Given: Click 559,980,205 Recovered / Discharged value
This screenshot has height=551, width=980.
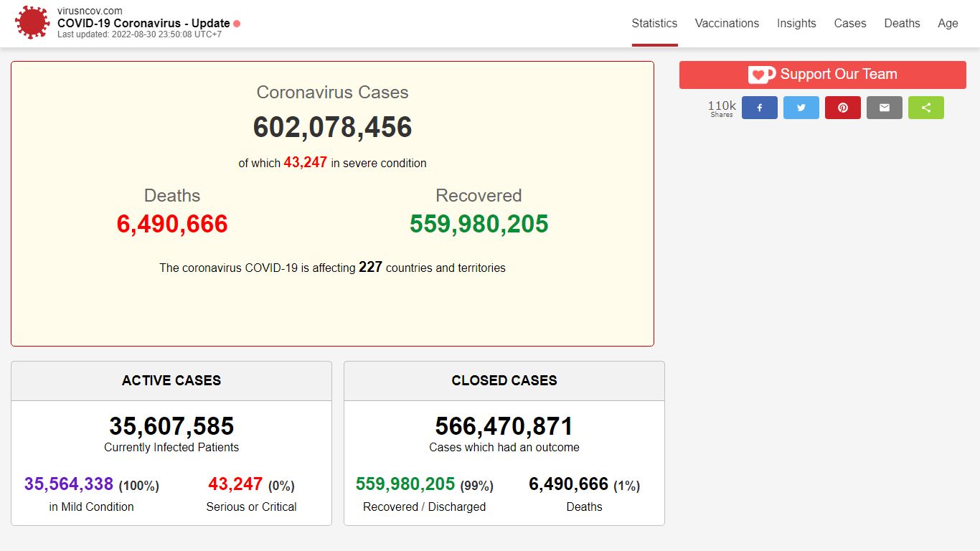Looking at the screenshot, I should coord(405,484).
